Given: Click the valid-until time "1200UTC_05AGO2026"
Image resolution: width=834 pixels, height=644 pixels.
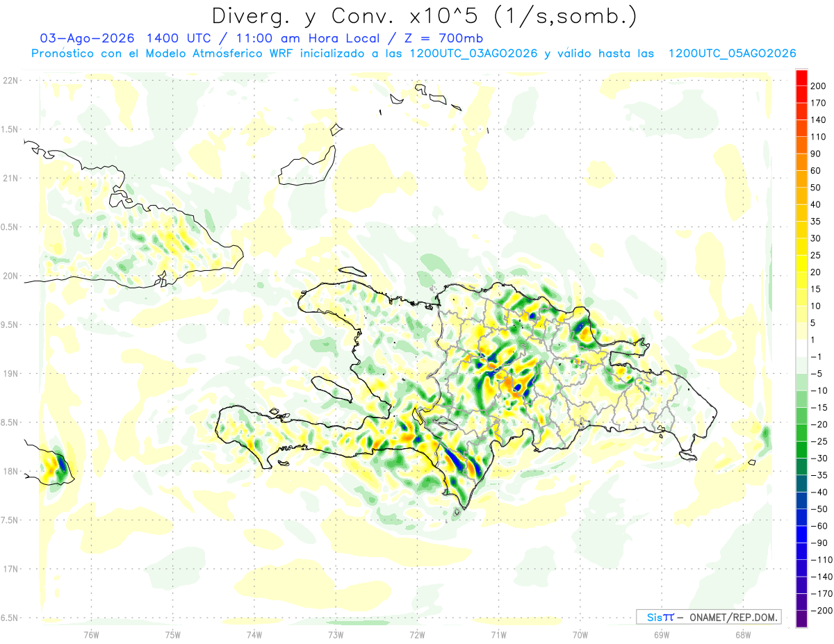Looking at the screenshot, I should pyautogui.click(x=732, y=53).
